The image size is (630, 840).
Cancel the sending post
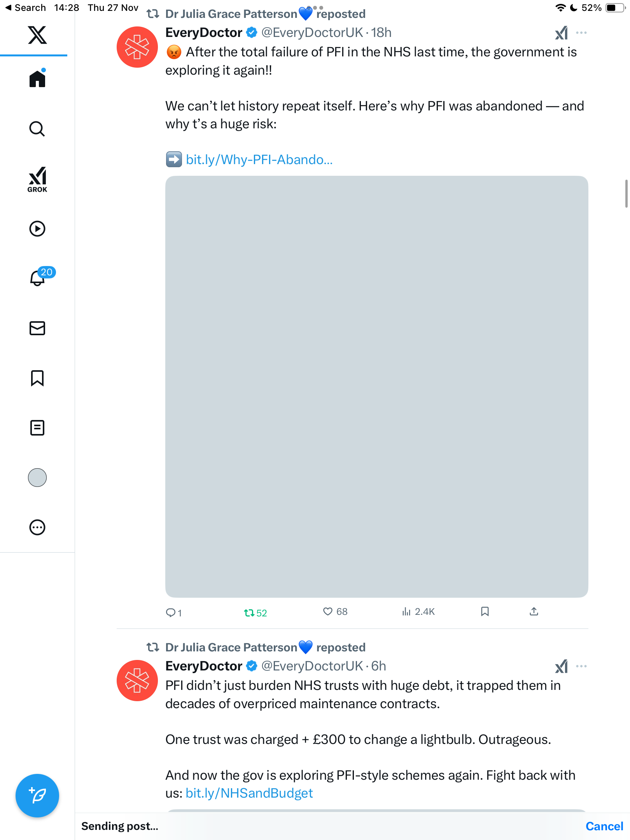tap(604, 826)
